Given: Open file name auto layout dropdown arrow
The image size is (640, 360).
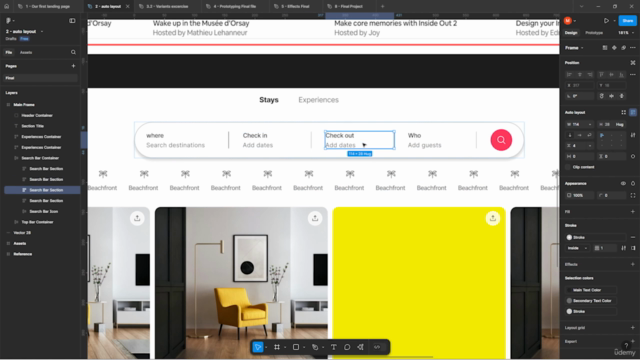Looking at the screenshot, I should click(42, 31).
